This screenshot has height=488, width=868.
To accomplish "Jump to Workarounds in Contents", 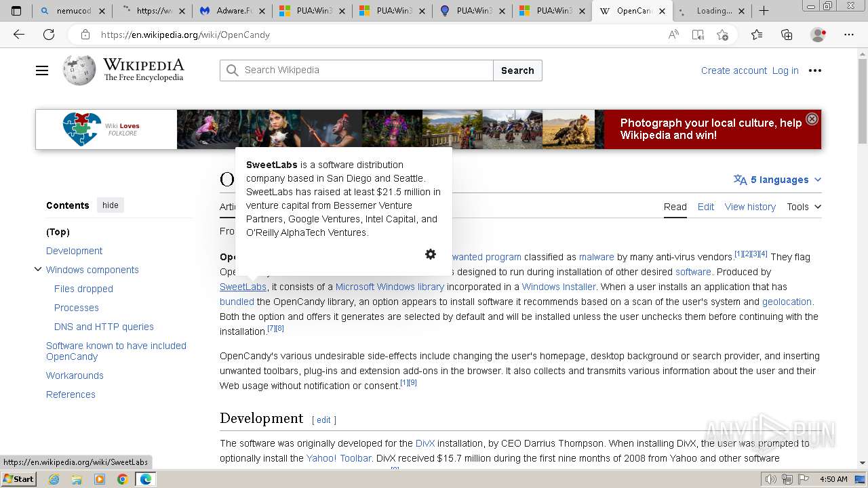I will coord(75,375).
